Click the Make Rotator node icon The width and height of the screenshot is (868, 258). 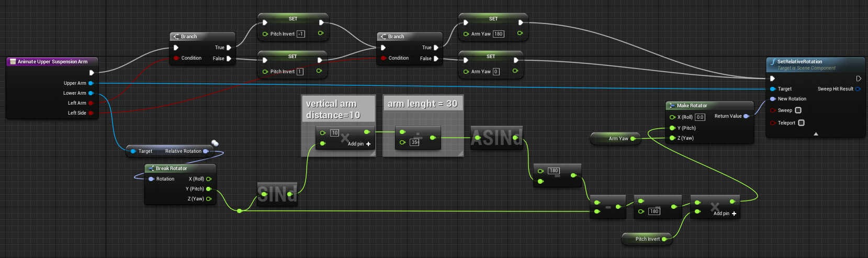pyautogui.click(x=672, y=106)
